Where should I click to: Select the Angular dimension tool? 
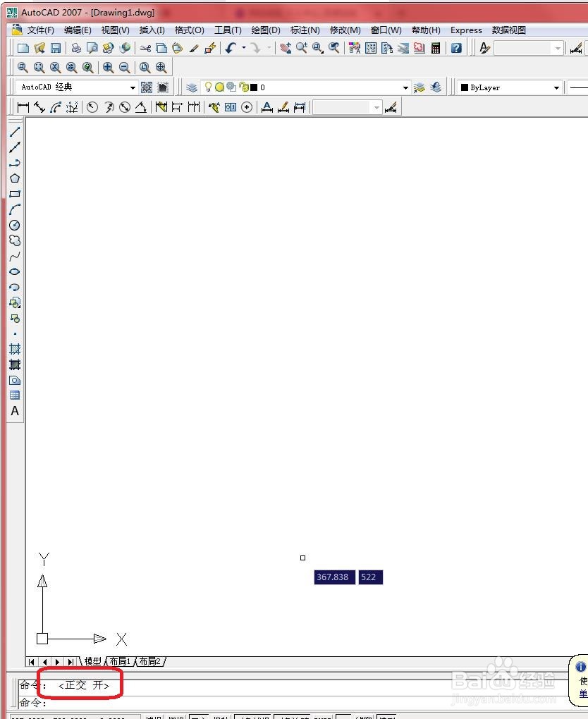click(141, 107)
